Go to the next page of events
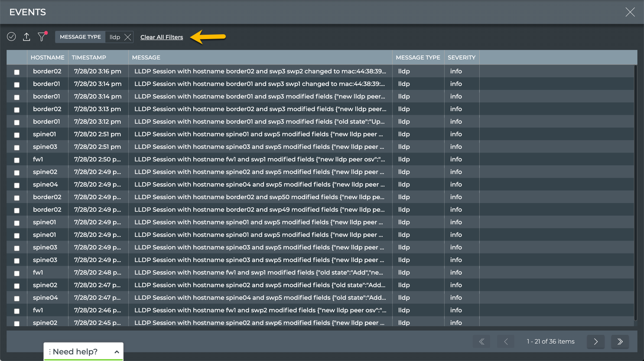Viewport: 644px width, 361px height. click(x=596, y=341)
